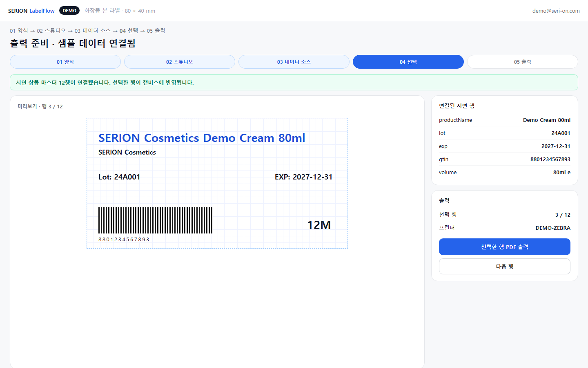Viewport: 588px width, 368px height.
Task: Select the Lot: 24A001 field on label
Action: click(119, 177)
